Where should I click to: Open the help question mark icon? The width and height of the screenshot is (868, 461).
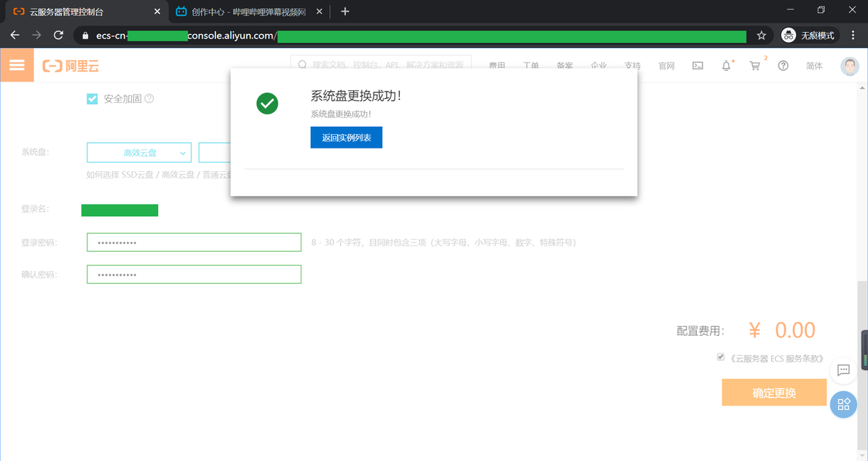pyautogui.click(x=783, y=66)
